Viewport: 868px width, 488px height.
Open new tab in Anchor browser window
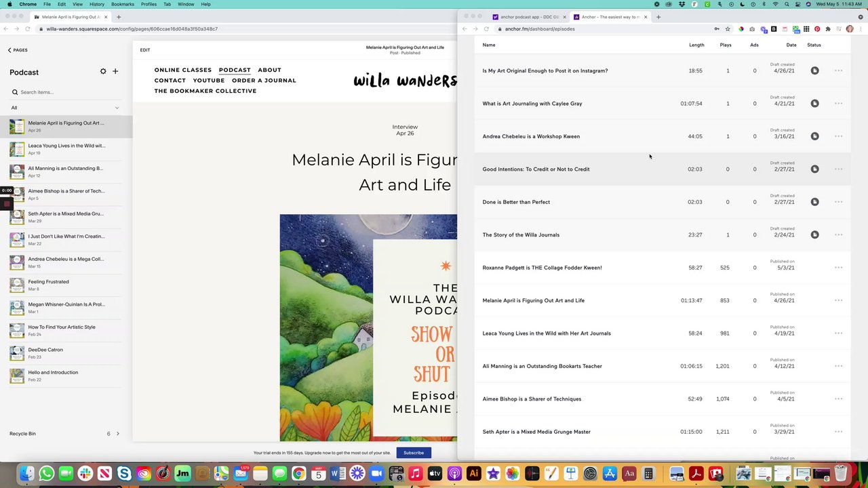[658, 17]
